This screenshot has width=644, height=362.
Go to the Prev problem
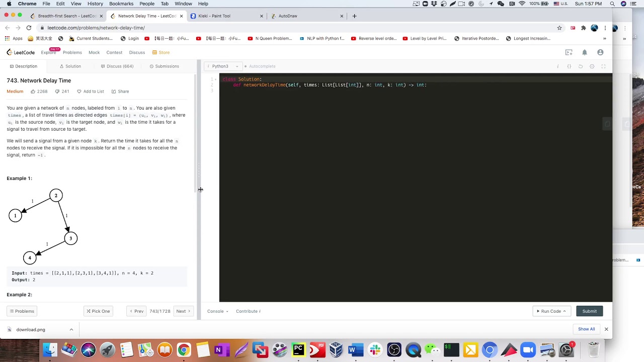tap(136, 311)
